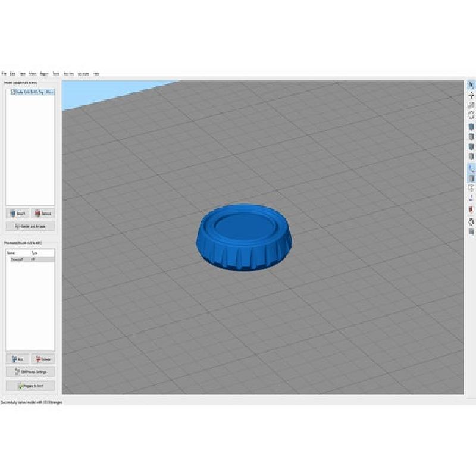The width and height of the screenshot is (476, 476).
Task: Pick the rotate models circular tool
Action: (471, 115)
